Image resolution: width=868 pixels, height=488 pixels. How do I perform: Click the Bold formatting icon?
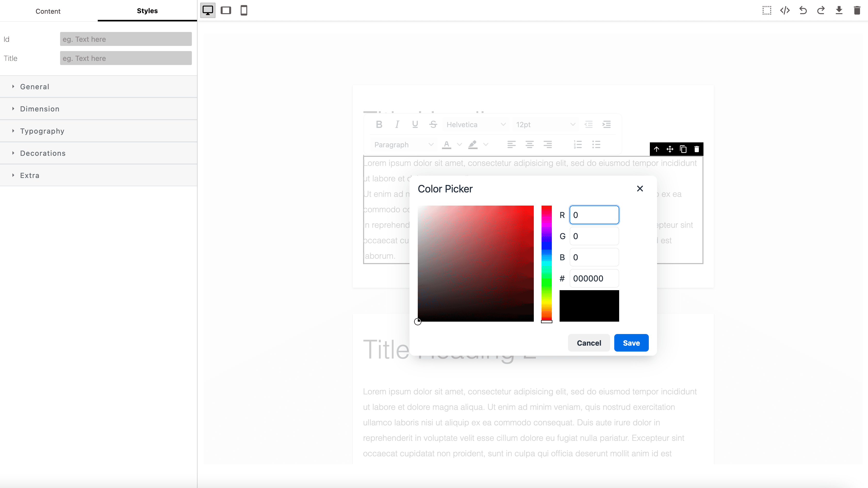point(379,124)
